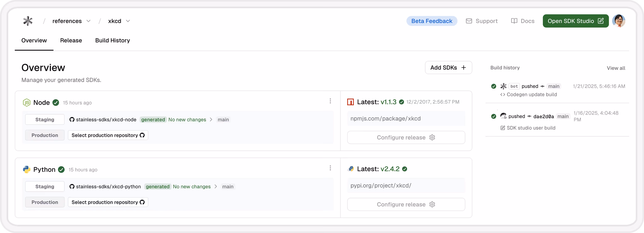Image resolution: width=644 pixels, height=233 pixels.
Task: Click the npm logo icon
Action: pos(351,102)
